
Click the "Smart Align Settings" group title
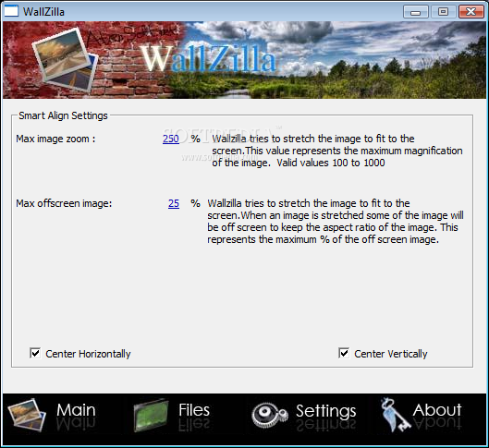pyautogui.click(x=63, y=115)
